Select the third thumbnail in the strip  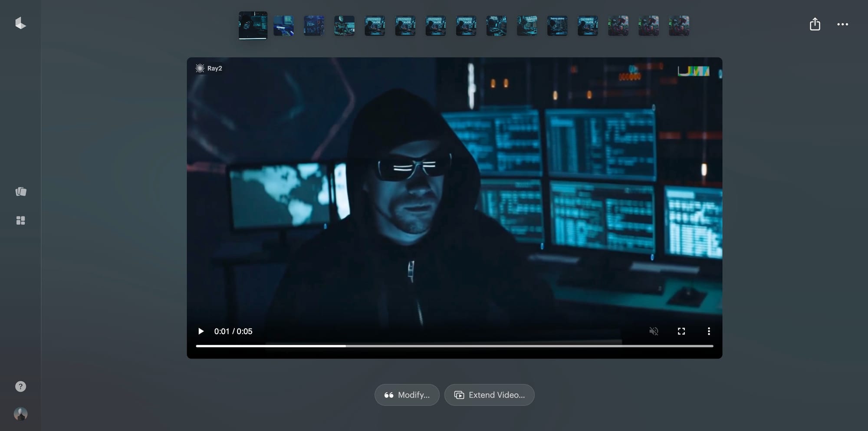[314, 26]
